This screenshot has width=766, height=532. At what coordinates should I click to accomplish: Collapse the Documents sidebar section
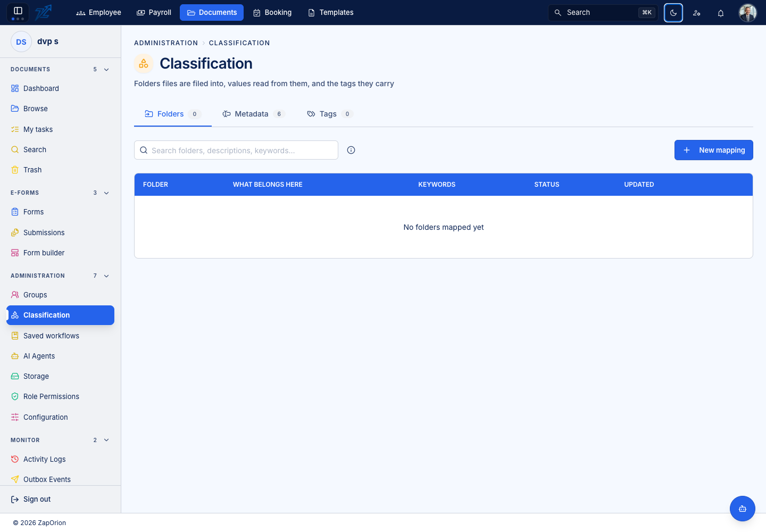pyautogui.click(x=106, y=70)
